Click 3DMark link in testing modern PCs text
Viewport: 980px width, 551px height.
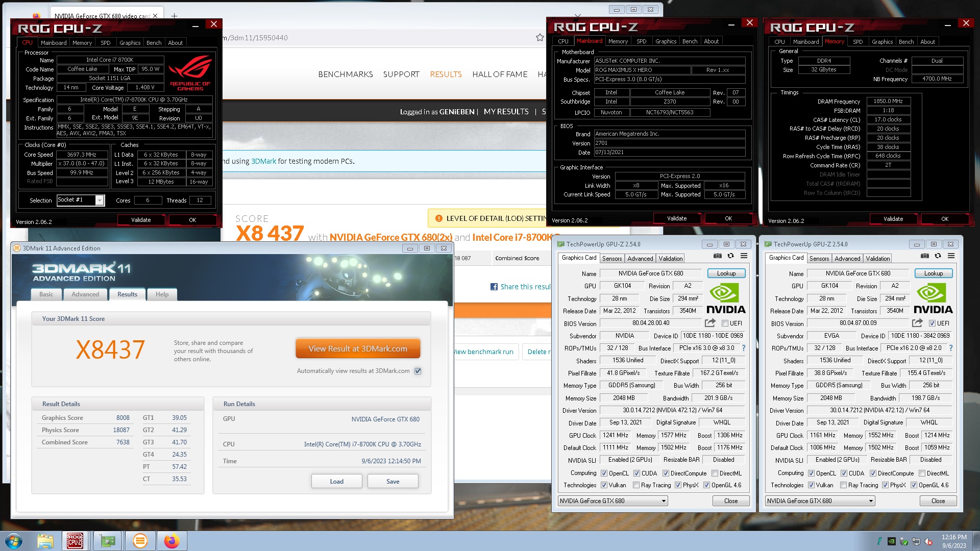[x=263, y=161]
